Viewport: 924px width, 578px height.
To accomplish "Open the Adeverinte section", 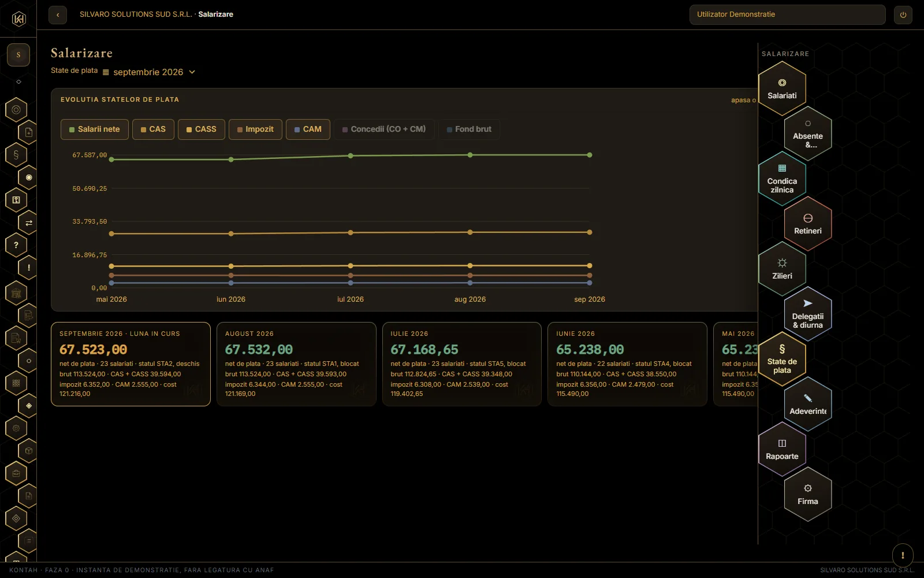I will (x=808, y=405).
